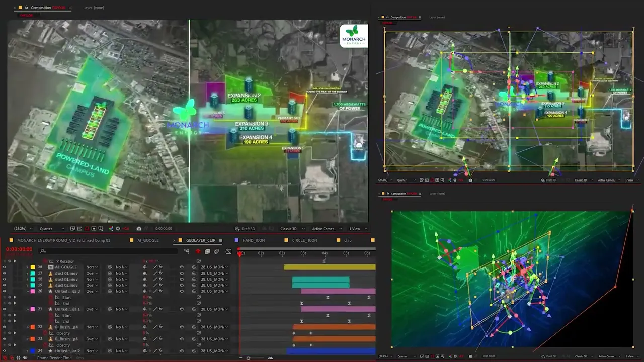Click pink label swatch of layer 21

pyautogui.click(x=33, y=309)
